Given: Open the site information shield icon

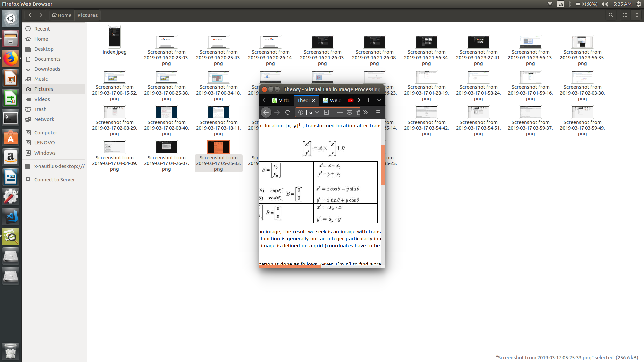Looking at the screenshot, I should point(300,112).
